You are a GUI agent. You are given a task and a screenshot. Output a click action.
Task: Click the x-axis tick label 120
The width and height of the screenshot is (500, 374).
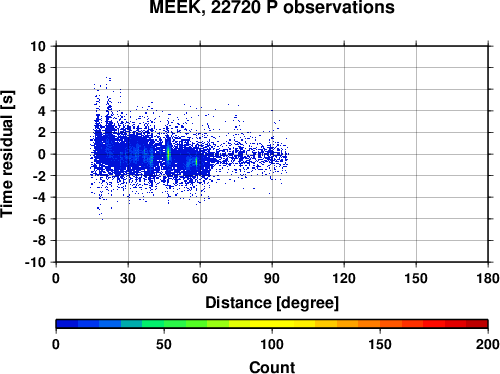pyautogui.click(x=344, y=278)
